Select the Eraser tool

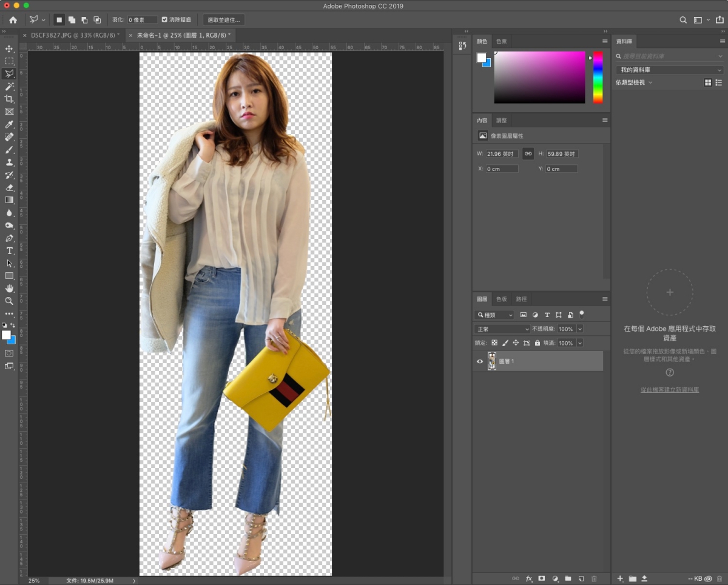[x=9, y=187]
